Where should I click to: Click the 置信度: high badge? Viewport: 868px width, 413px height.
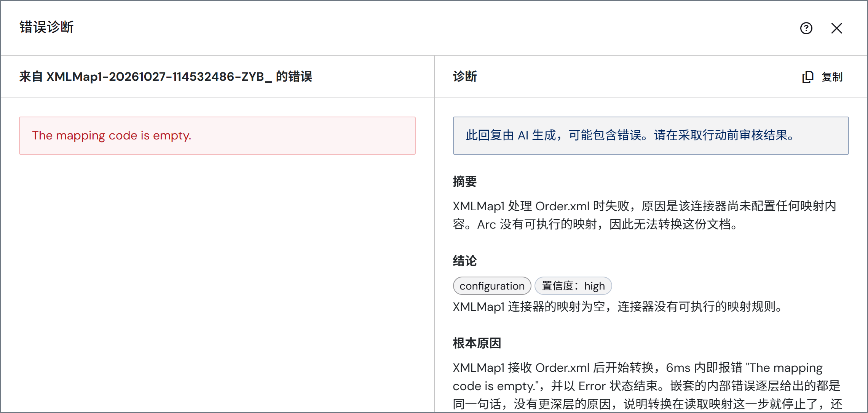(573, 286)
